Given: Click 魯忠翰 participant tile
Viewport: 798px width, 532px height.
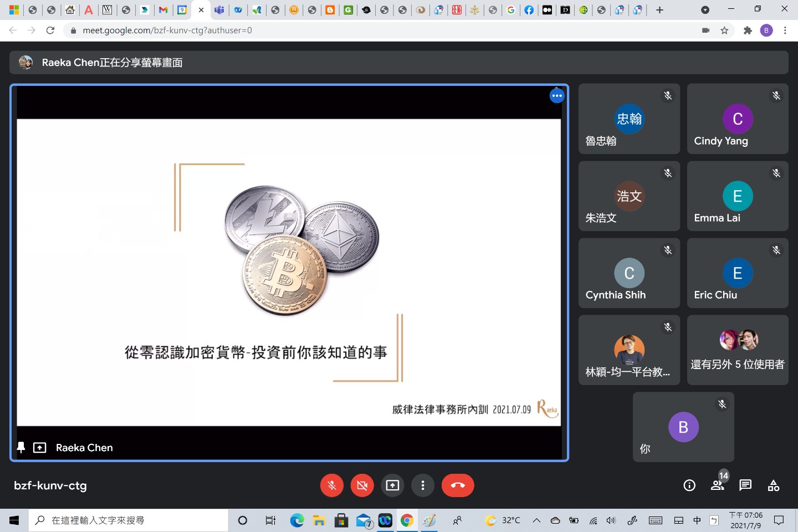Looking at the screenshot, I should click(x=629, y=119).
